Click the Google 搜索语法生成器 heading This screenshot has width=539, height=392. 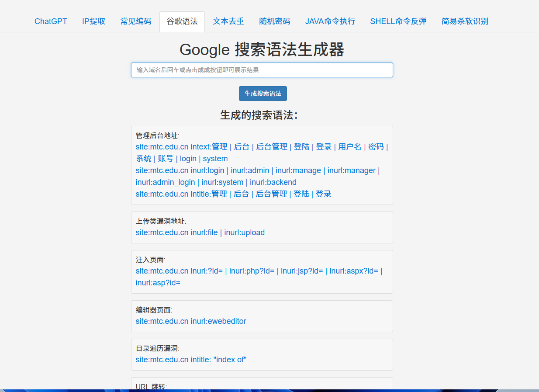[x=262, y=49]
